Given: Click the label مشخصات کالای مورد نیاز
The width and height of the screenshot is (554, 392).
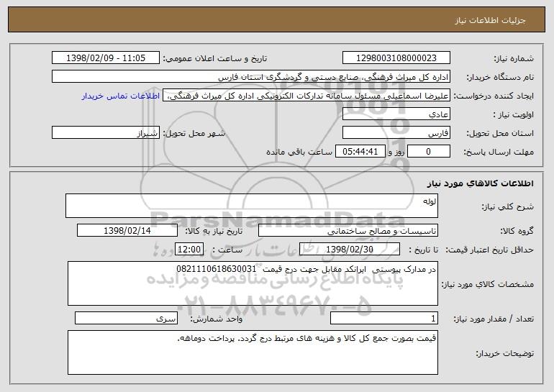Looking at the screenshot, I should pos(488,284).
